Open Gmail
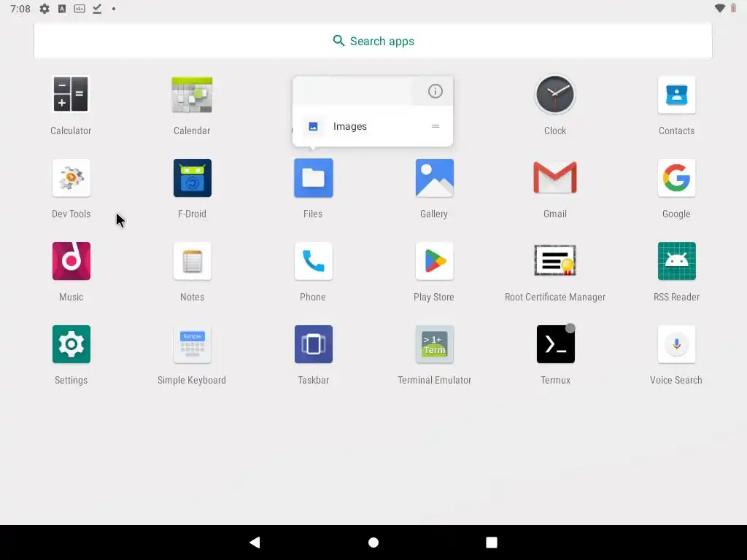The image size is (747, 560). pyautogui.click(x=555, y=178)
